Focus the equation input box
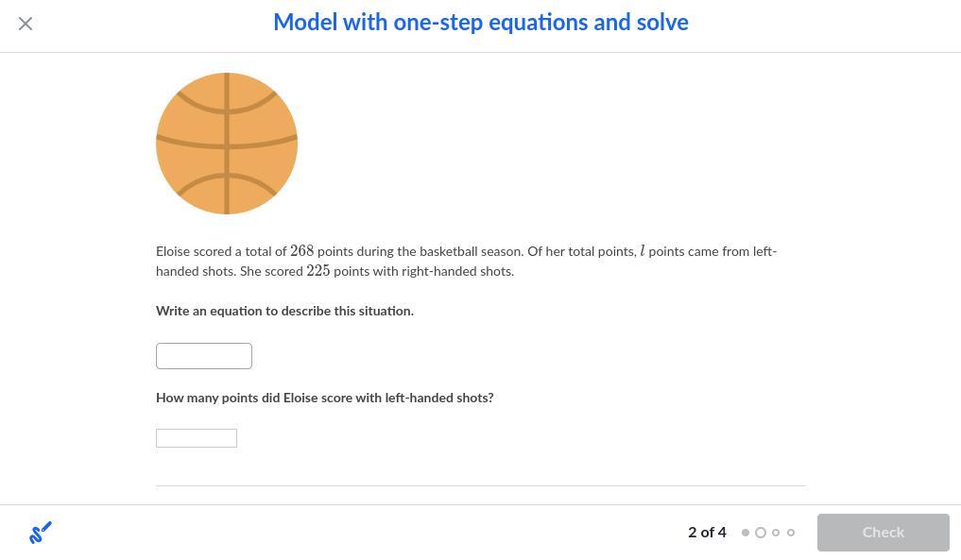This screenshot has width=961, height=560. click(x=204, y=356)
